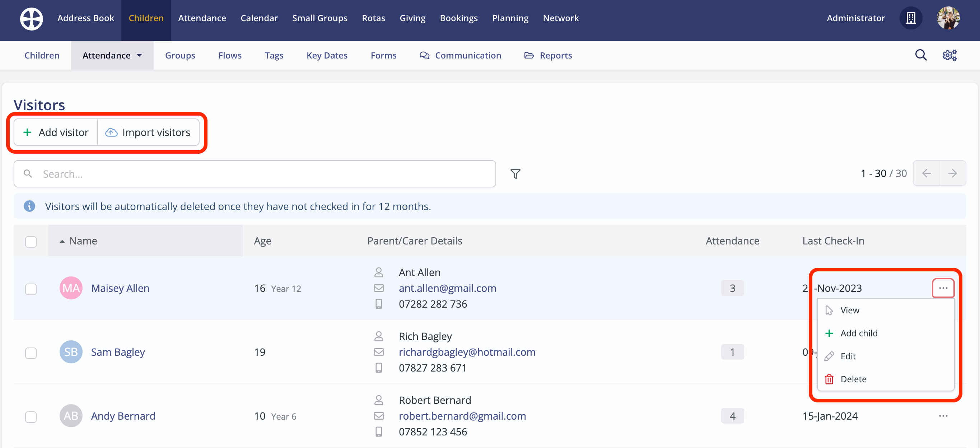Sort by the Name column header
Image resolution: width=980 pixels, height=448 pixels.
83,241
